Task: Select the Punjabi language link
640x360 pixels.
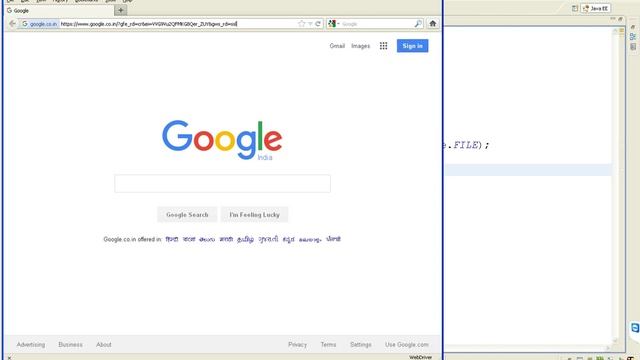Action: point(333,239)
